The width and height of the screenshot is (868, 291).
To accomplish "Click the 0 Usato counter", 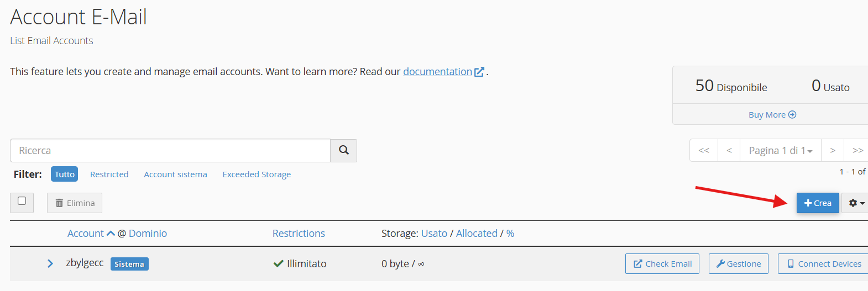I will click(830, 86).
